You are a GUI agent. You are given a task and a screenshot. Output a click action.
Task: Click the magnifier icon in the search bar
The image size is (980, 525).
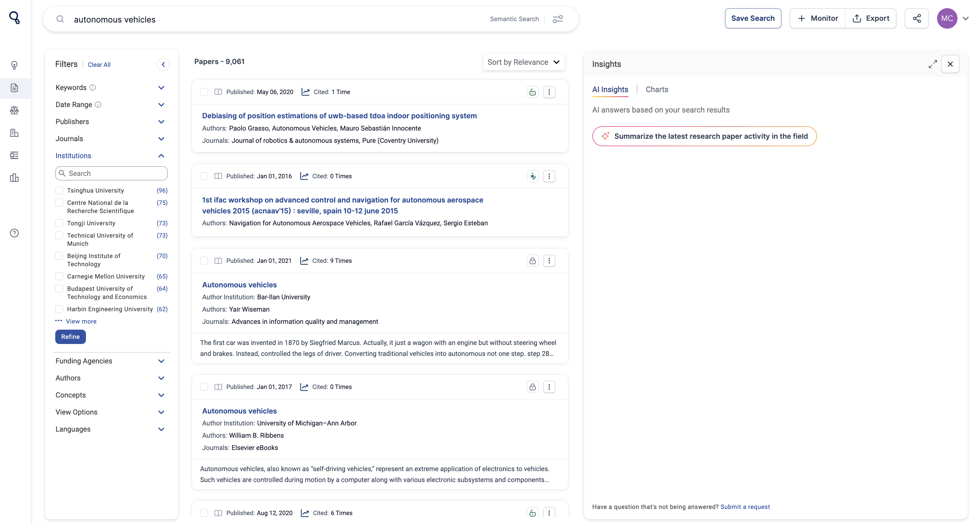coord(60,19)
